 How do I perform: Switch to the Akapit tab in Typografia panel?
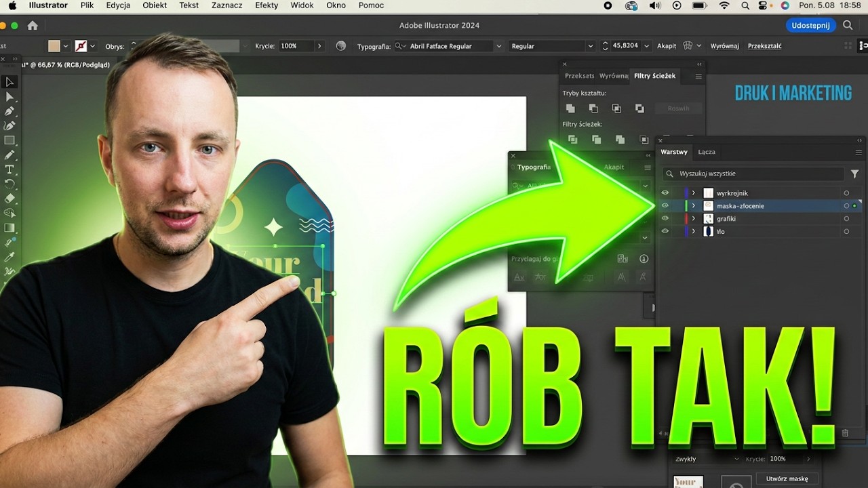(x=614, y=167)
